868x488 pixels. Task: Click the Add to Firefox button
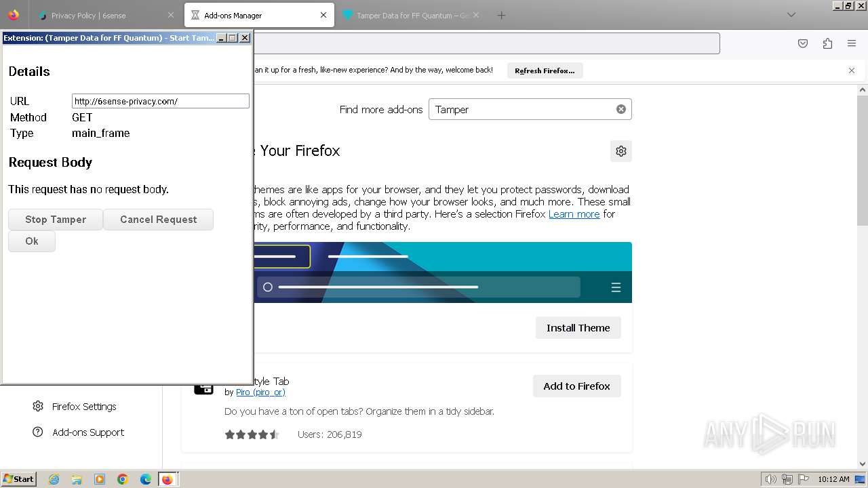(576, 386)
